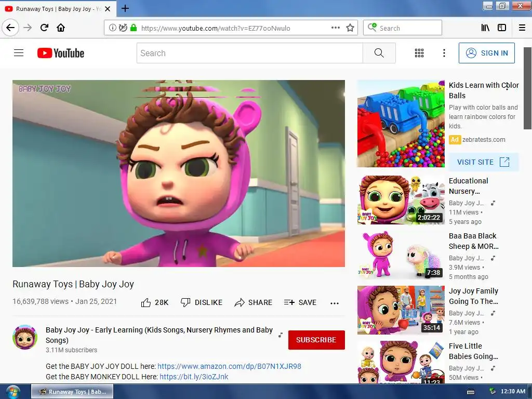Click the taskbar clock showing 12:30 AM

pos(513,392)
